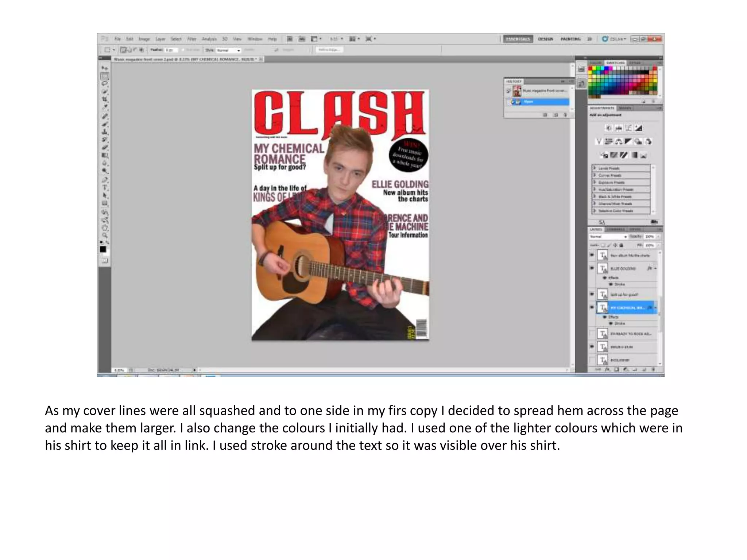Pick the red swatch in Swatches panel
The width and height of the screenshot is (747, 560).
591,68
